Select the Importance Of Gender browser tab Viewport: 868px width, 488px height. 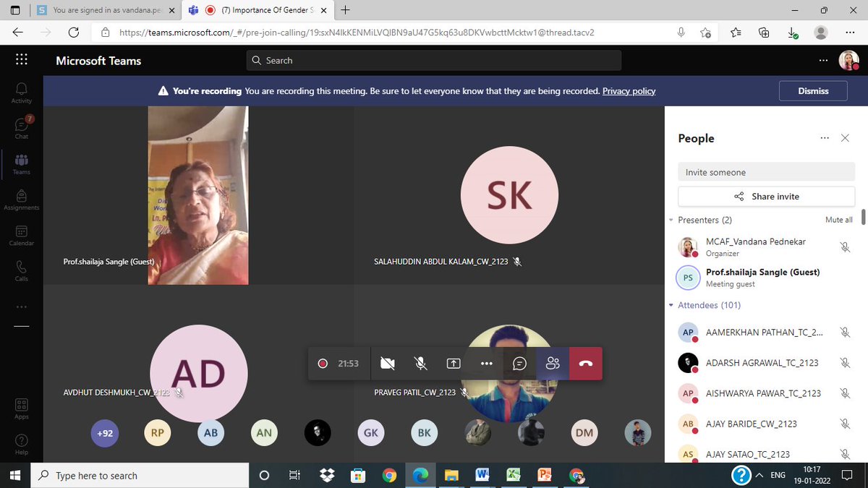click(x=256, y=10)
